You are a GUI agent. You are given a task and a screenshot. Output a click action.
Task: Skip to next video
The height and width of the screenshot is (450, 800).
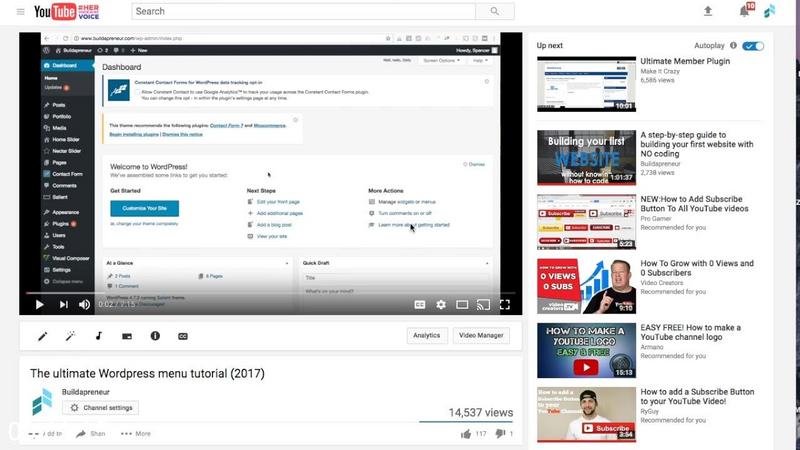(63, 305)
